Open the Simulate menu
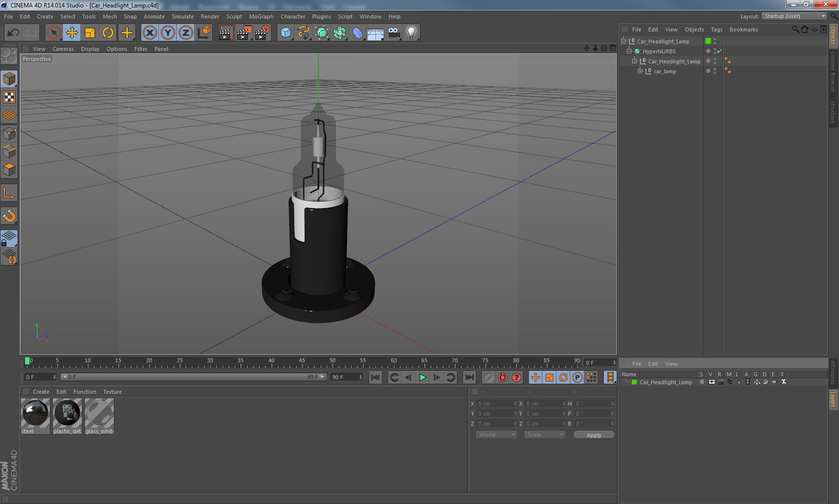The height and width of the screenshot is (504, 839). point(183,16)
